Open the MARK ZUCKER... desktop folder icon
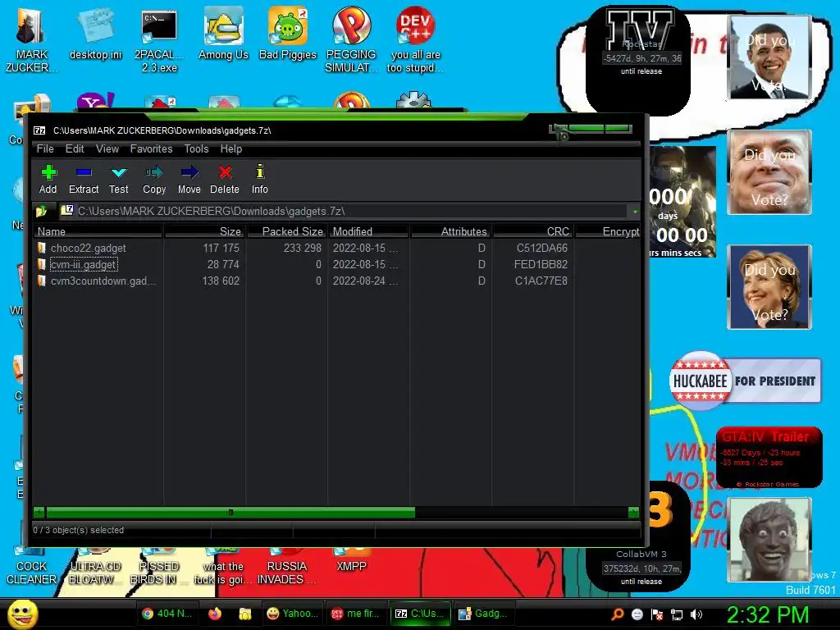This screenshot has width=840, height=630. (31, 40)
